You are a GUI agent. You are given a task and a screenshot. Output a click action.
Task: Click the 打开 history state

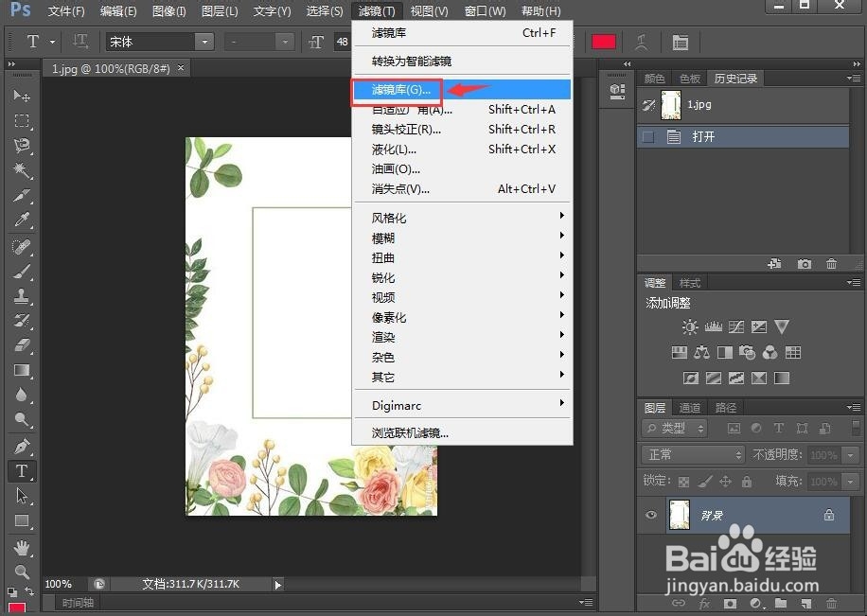[x=704, y=136]
